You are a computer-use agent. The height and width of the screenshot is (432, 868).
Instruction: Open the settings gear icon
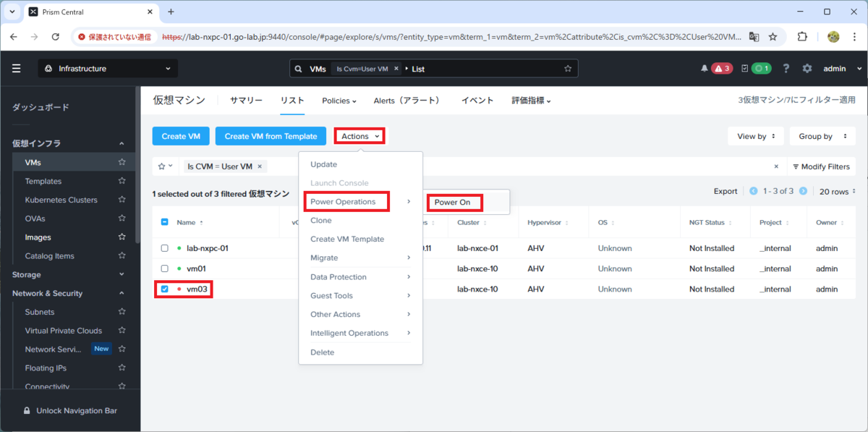point(807,69)
